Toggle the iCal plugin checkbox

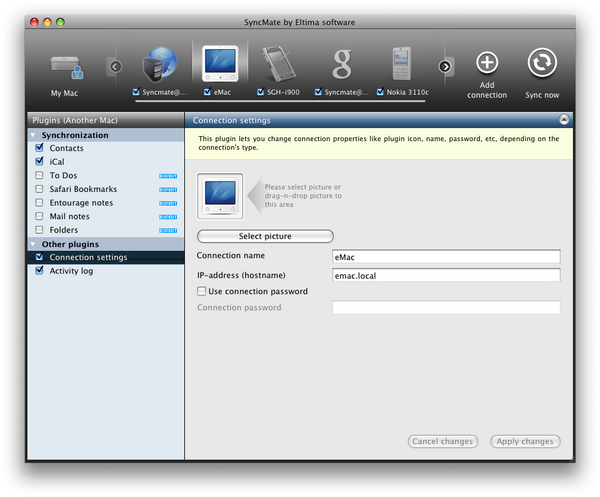pos(39,161)
